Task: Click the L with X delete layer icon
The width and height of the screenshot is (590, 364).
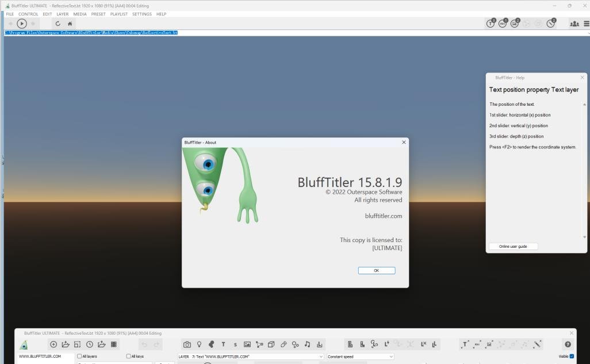Action: pyautogui.click(x=423, y=344)
